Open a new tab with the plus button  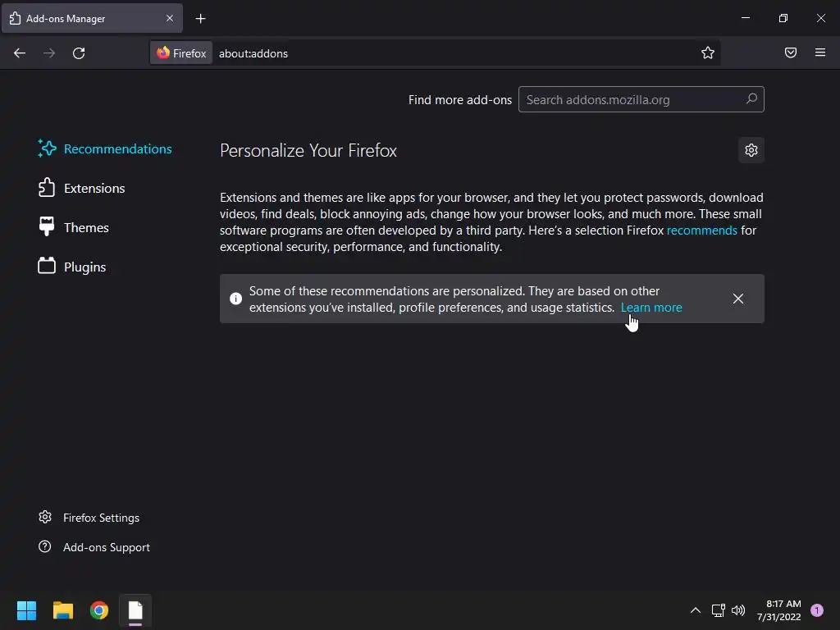(200, 19)
